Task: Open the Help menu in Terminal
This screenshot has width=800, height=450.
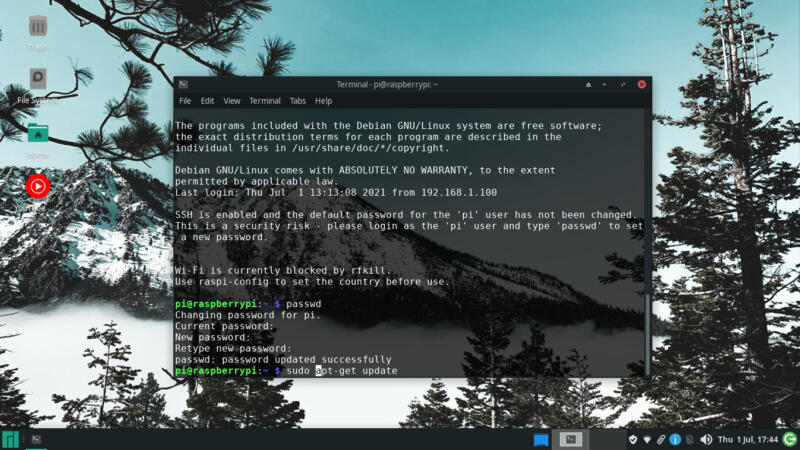Action: (x=323, y=101)
